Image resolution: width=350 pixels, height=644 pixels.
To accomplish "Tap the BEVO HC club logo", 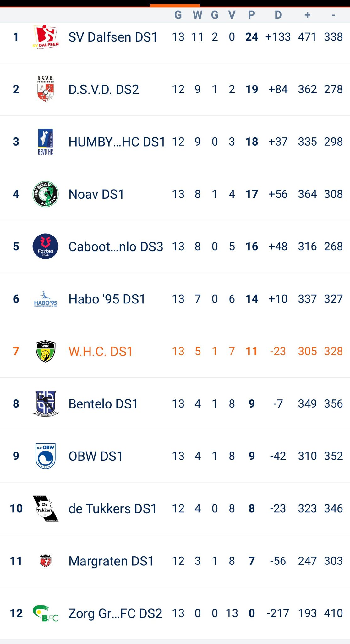I will click(46, 142).
